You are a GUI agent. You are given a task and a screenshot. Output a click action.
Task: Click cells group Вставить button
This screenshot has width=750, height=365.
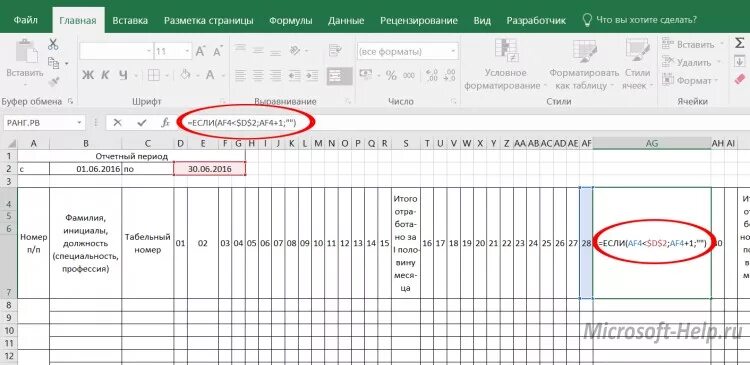(x=689, y=44)
